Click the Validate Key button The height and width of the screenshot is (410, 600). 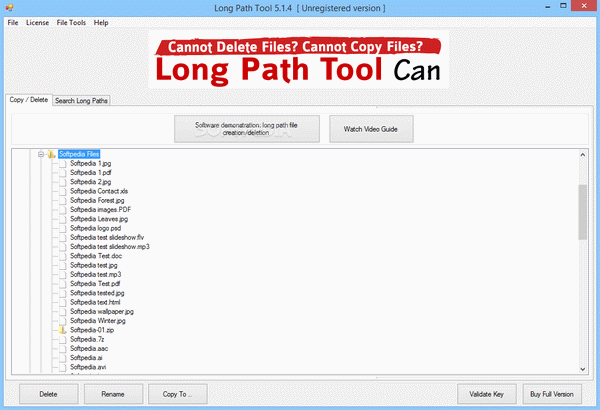point(487,394)
